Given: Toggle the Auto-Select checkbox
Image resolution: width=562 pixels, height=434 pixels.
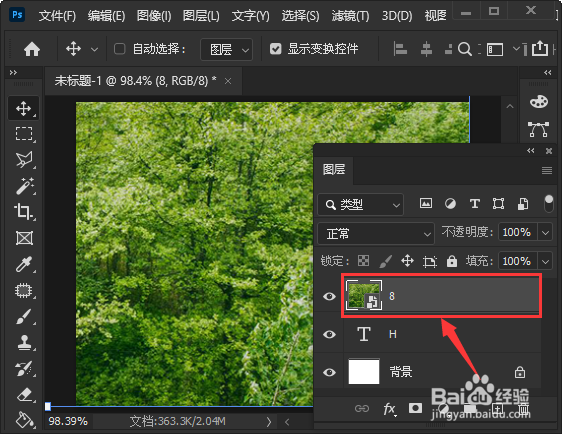Looking at the screenshot, I should click(119, 49).
